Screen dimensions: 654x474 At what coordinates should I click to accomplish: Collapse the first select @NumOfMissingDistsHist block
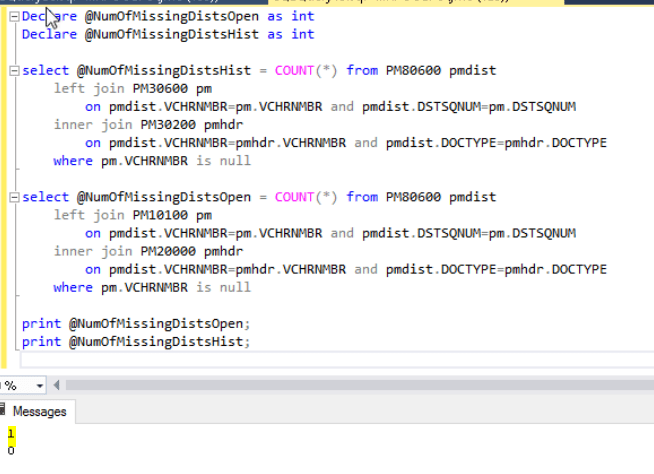pyautogui.click(x=13, y=70)
